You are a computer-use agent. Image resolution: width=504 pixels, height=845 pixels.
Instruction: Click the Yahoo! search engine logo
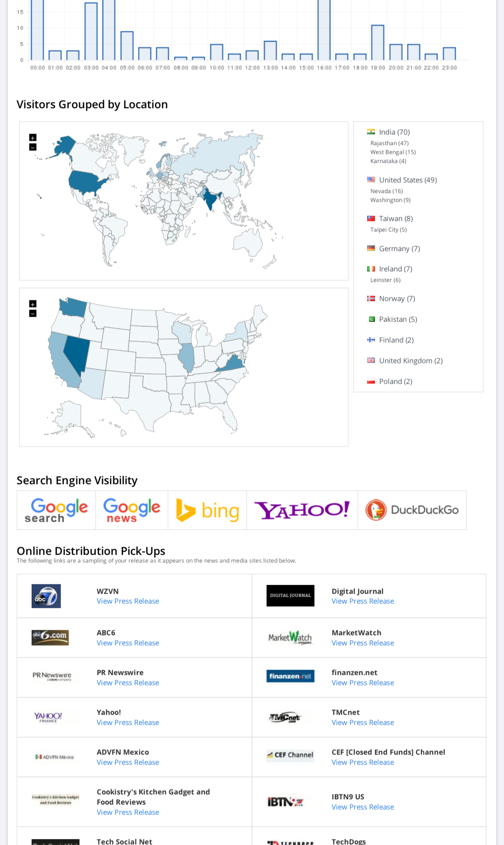click(x=302, y=510)
